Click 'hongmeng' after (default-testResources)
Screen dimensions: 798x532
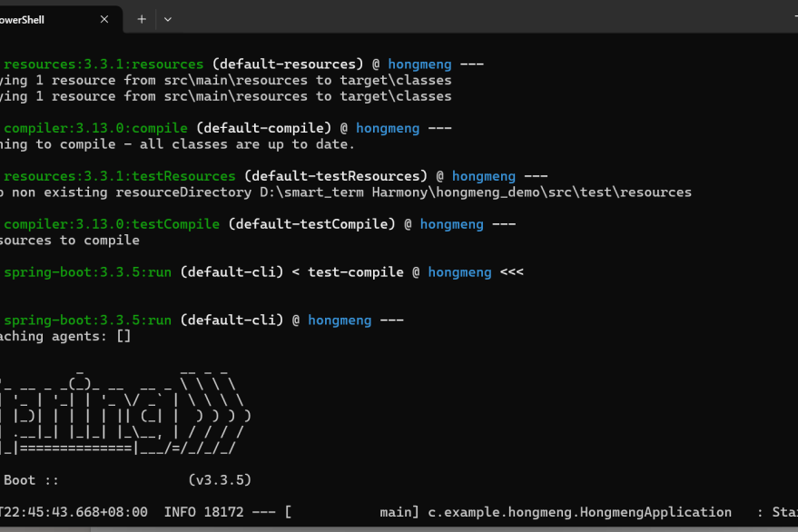click(x=484, y=177)
